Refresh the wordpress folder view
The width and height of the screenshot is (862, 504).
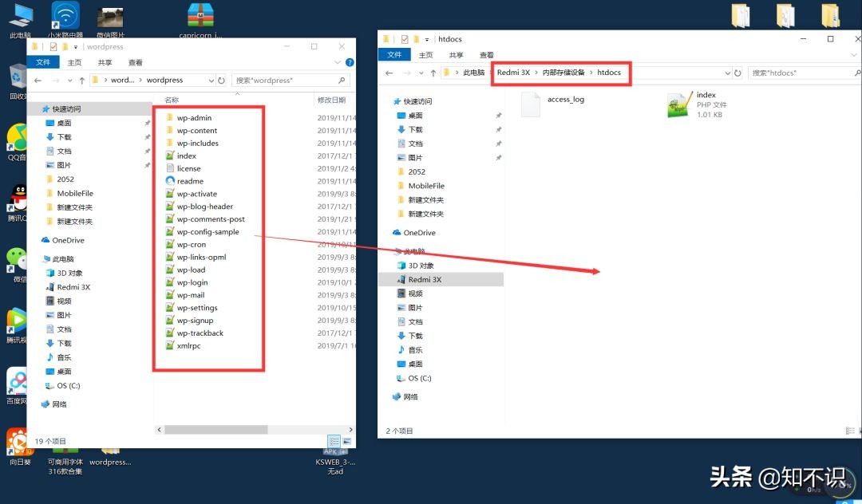click(x=222, y=81)
